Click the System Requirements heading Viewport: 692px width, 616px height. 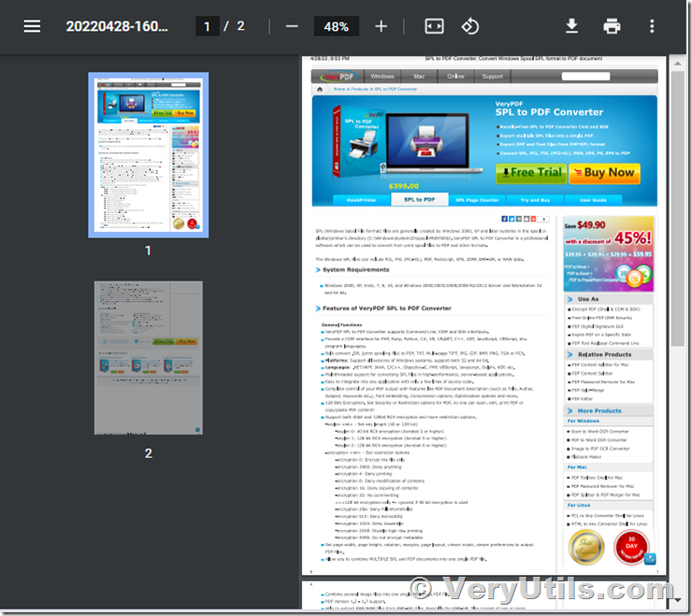pos(355,269)
